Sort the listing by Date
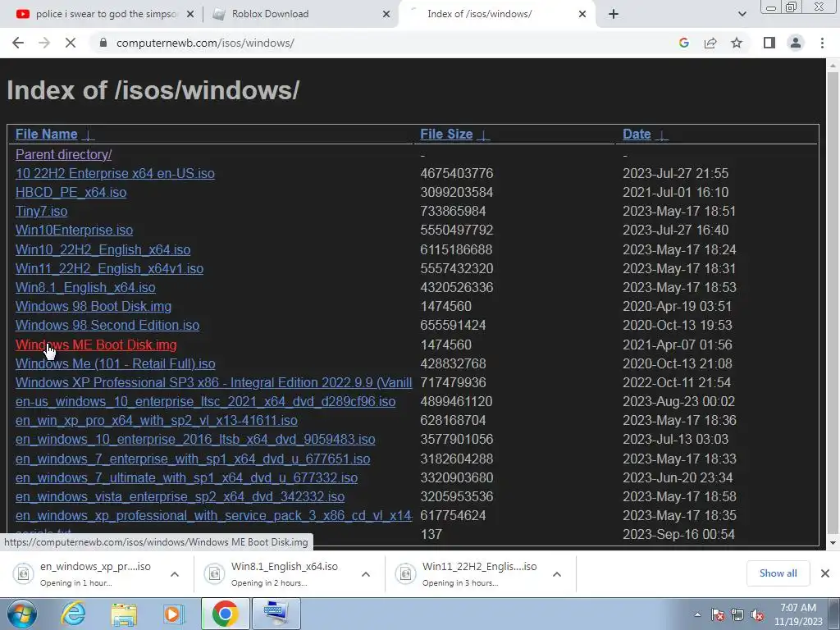This screenshot has width=840, height=630. click(637, 134)
